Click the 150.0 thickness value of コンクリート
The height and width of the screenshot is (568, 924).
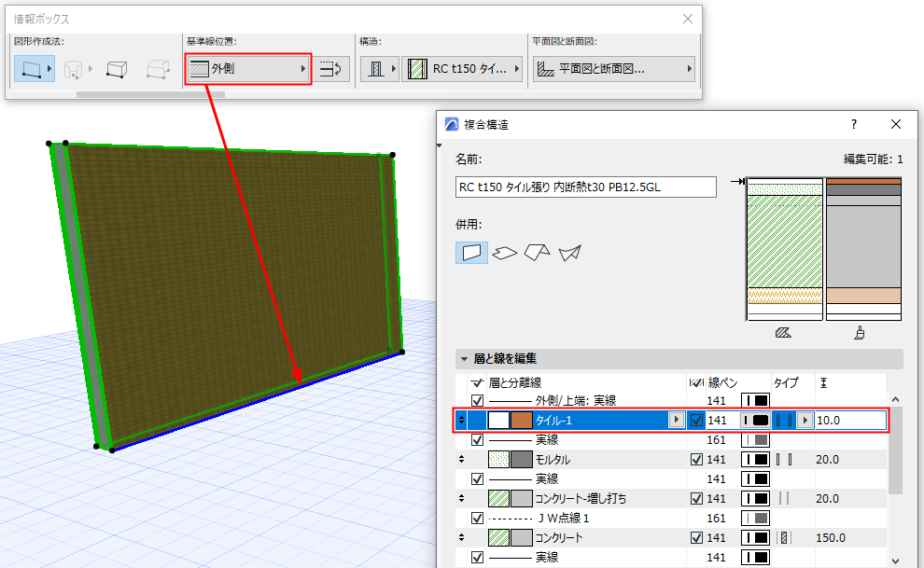831,538
